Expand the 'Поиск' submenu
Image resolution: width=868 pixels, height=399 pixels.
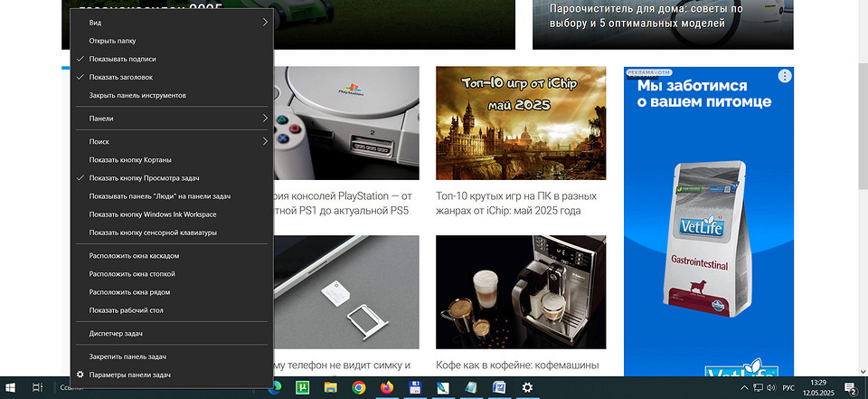(x=172, y=142)
